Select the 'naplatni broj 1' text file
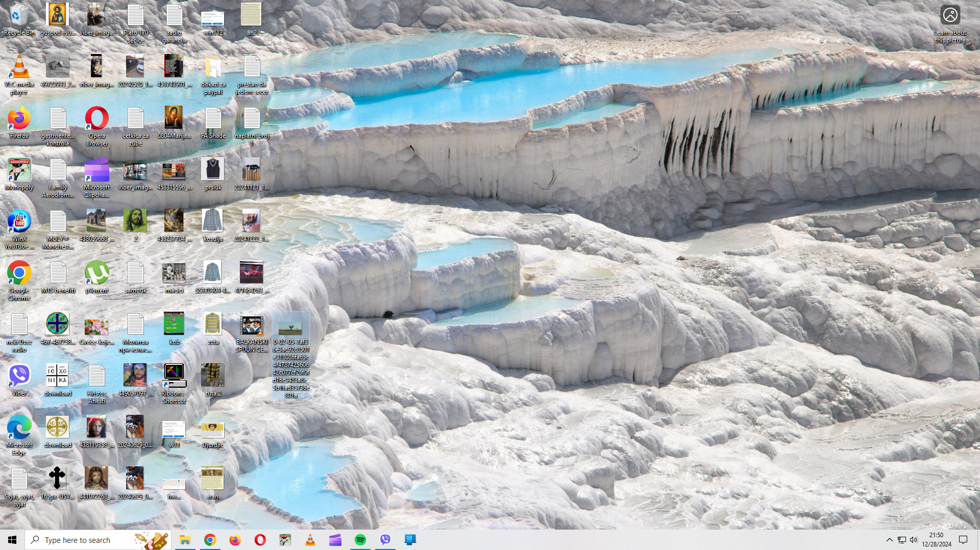This screenshot has height=550, width=980. [x=252, y=127]
